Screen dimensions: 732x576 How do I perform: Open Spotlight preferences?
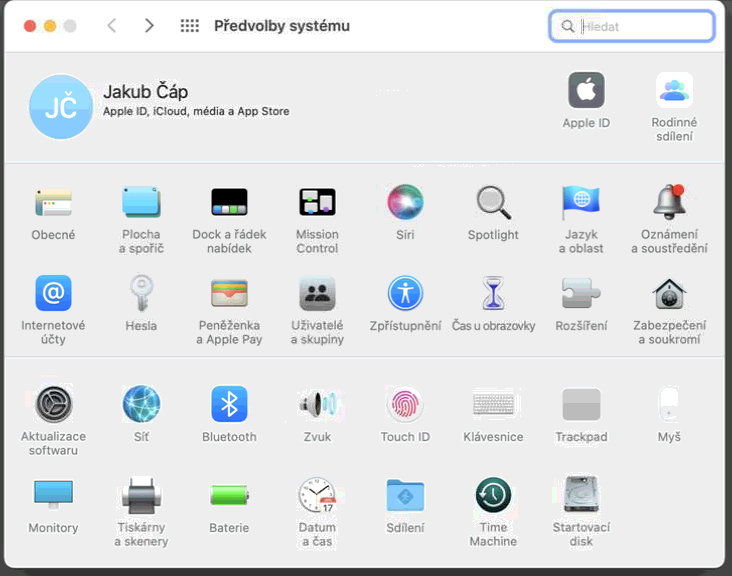click(493, 203)
